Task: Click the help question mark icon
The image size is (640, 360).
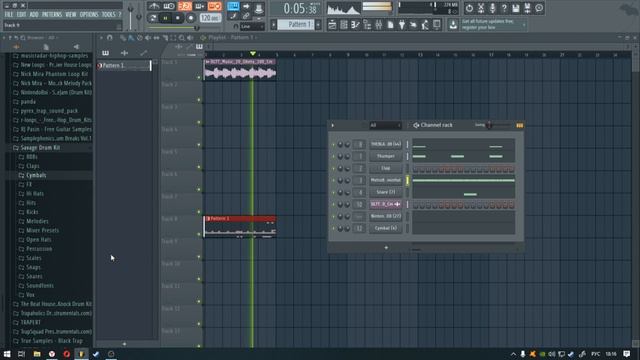Action: click(504, 8)
